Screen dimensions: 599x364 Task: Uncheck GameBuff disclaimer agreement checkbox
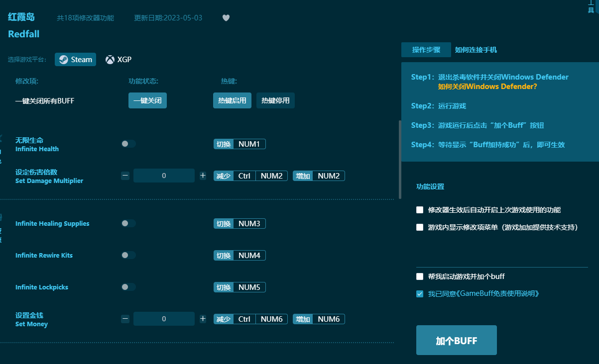(x=420, y=294)
